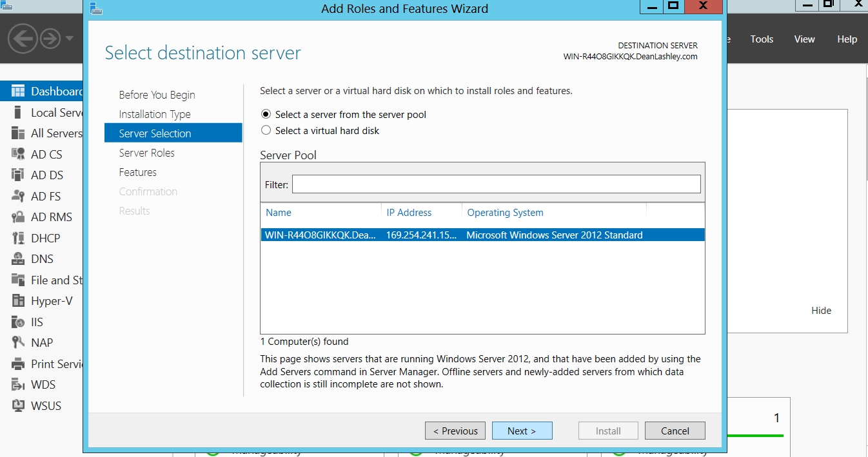
Task: Select the Hyper-V icon
Action: pyautogui.click(x=18, y=301)
